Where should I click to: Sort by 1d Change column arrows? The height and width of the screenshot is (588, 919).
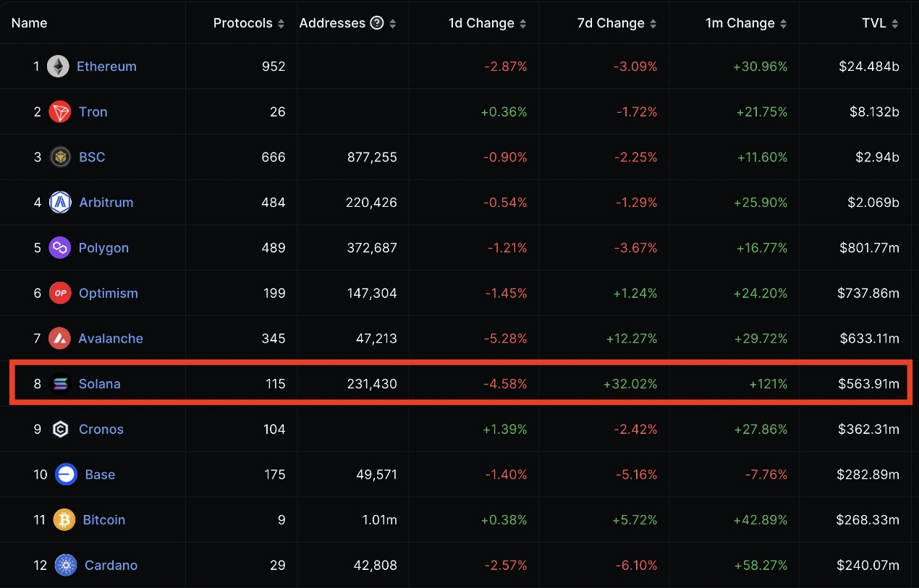[x=523, y=24]
